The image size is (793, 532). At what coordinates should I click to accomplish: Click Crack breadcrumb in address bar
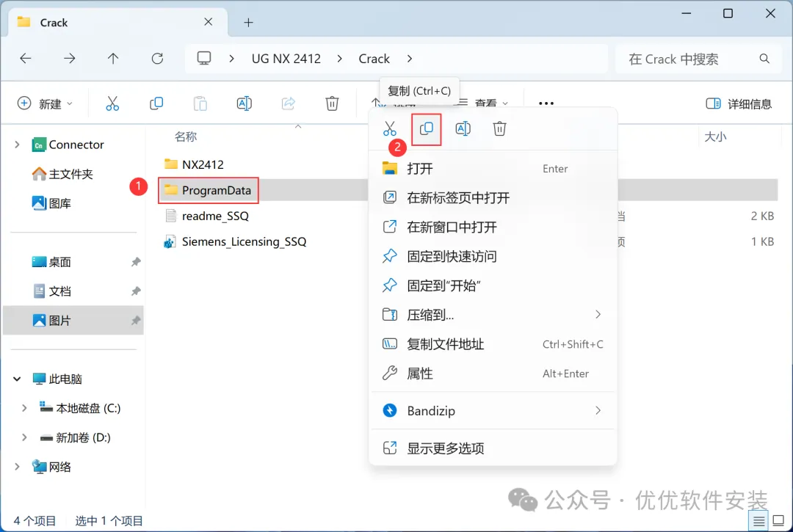tap(374, 59)
